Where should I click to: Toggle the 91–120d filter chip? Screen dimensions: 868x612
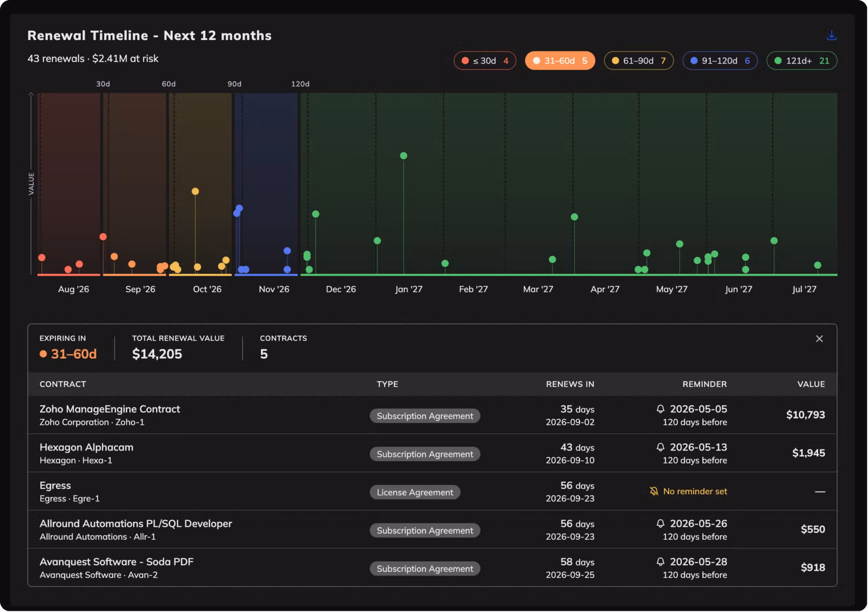[x=720, y=60]
